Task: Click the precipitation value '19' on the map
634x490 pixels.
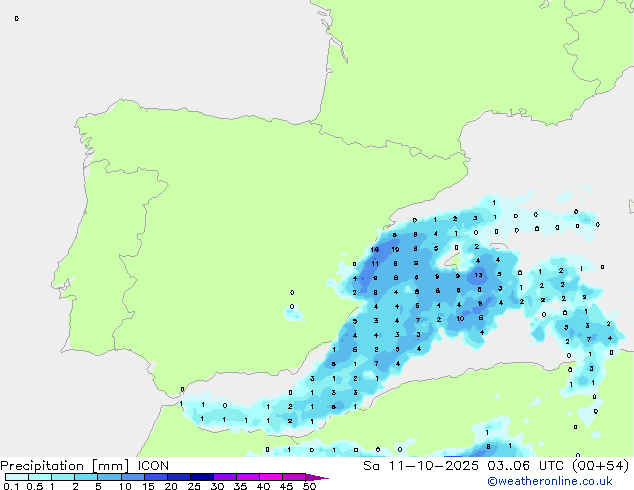Action: pos(395,249)
